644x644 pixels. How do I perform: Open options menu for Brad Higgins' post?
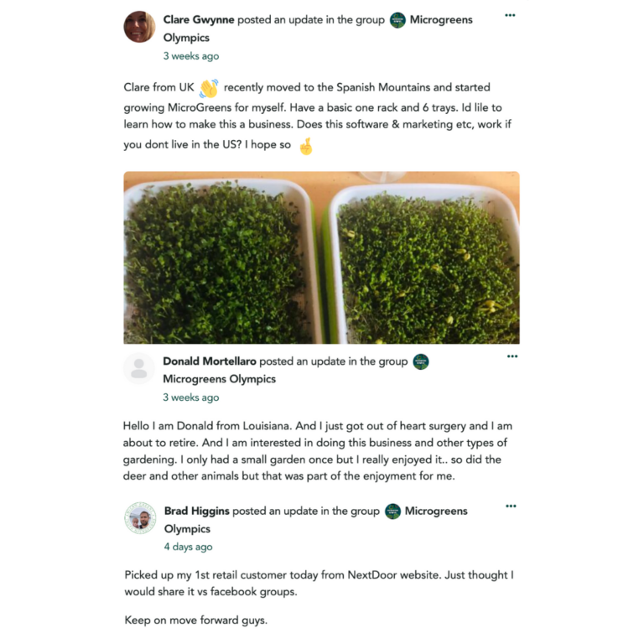tap(511, 506)
